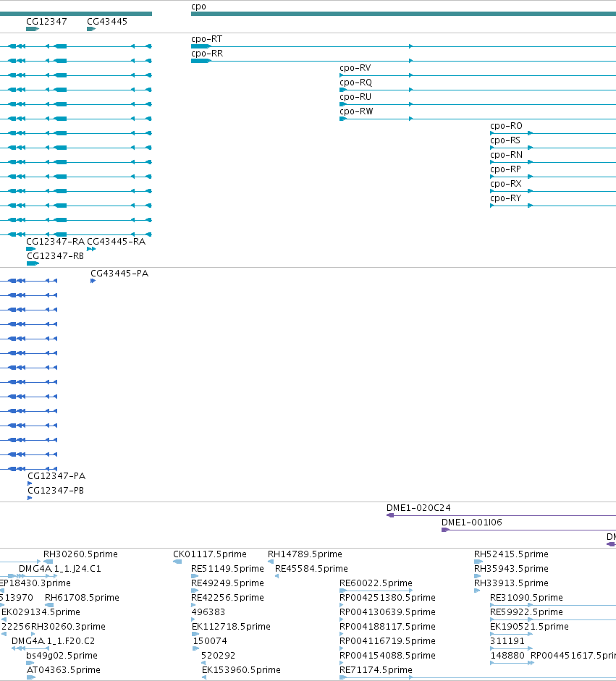Click the RH35943.5prime EST label
The width and height of the screenshot is (616, 681).
tap(511, 569)
